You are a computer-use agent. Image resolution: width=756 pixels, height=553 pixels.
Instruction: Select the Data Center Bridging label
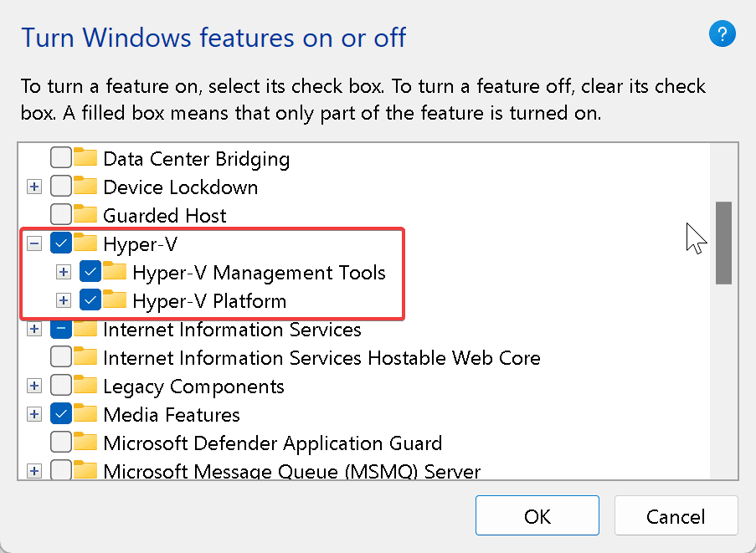(196, 159)
